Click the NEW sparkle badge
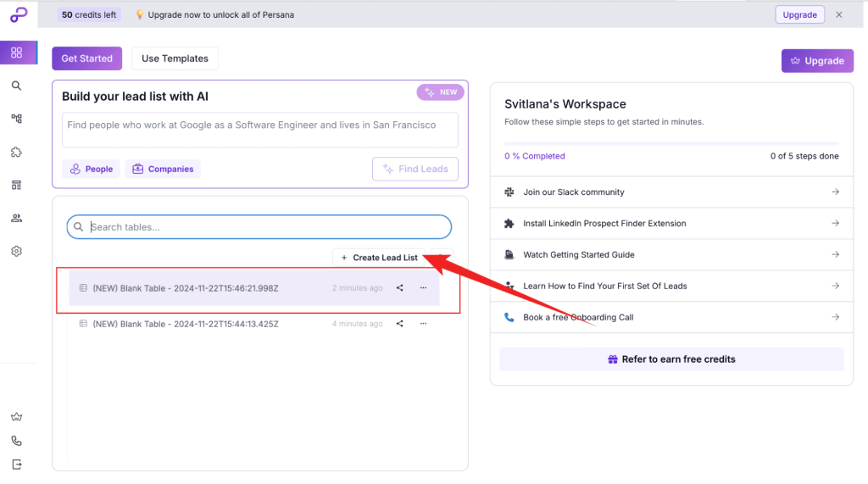 pos(441,92)
